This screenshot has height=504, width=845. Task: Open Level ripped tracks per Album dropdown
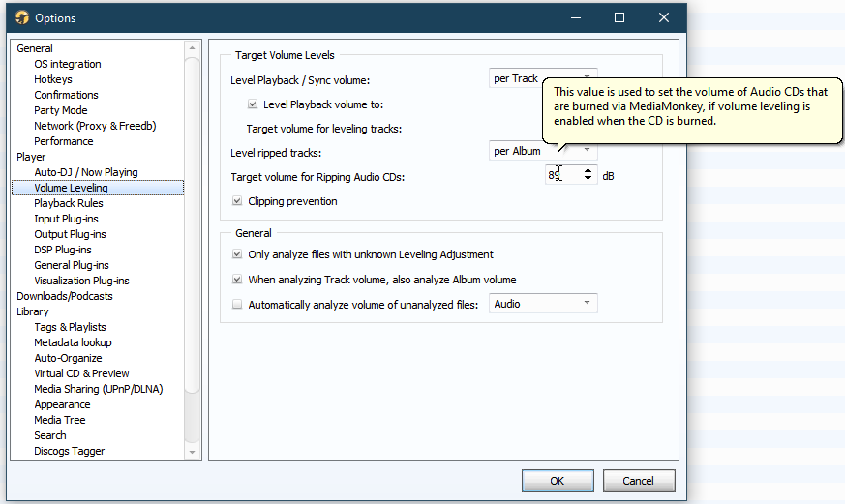coord(542,151)
